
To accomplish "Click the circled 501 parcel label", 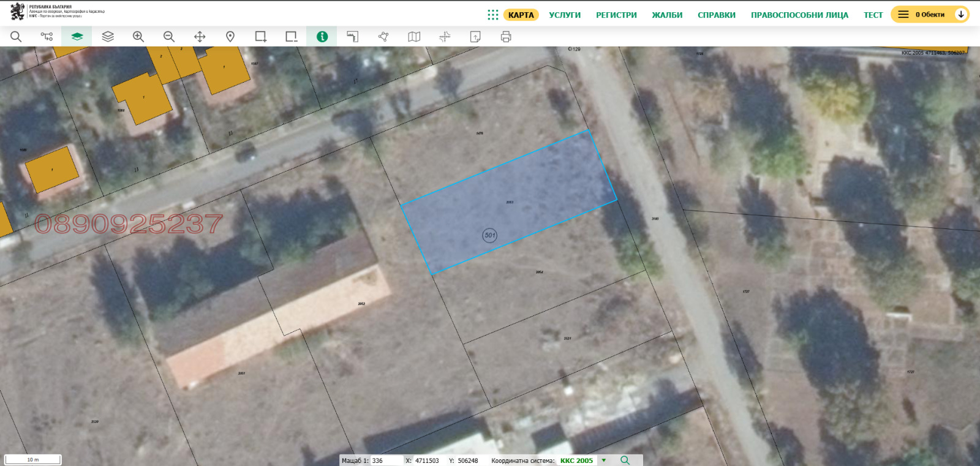I will 490,235.
